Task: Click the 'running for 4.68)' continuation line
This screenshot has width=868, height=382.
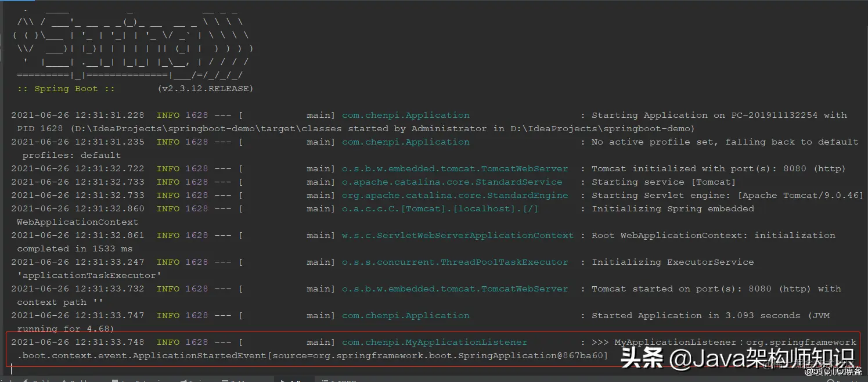Action: (x=66, y=329)
